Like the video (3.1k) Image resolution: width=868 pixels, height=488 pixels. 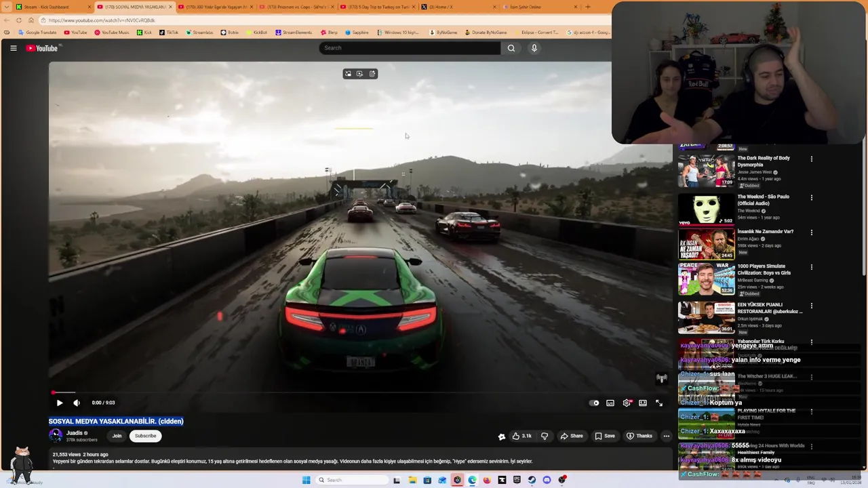pos(521,436)
